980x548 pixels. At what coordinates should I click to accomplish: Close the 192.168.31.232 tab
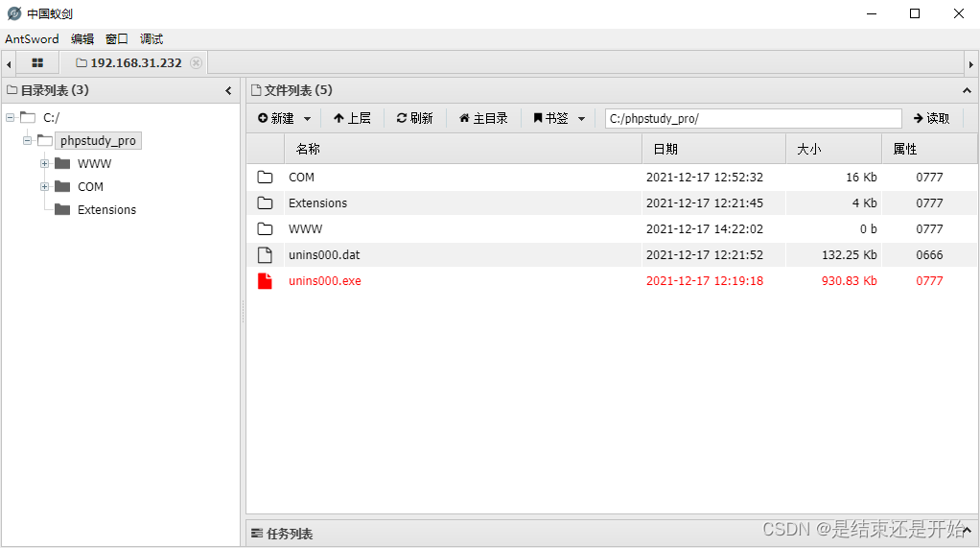coord(197,62)
